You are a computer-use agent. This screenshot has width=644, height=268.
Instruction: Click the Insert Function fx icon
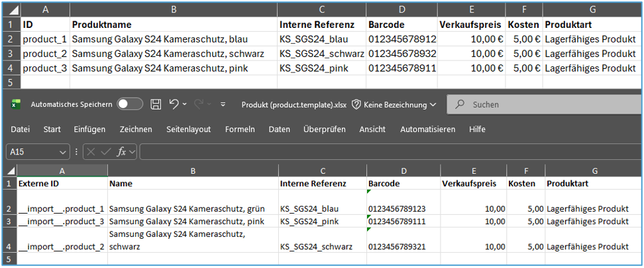pos(122,152)
